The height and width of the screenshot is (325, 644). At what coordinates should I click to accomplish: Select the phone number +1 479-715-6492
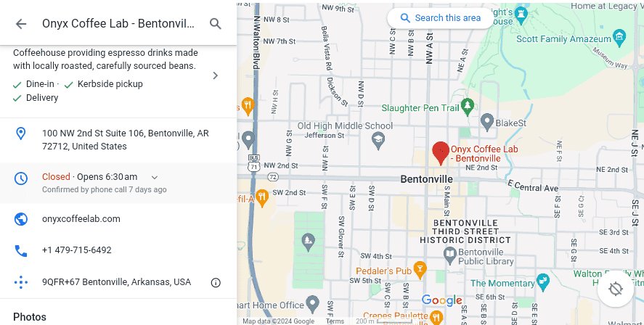tap(77, 250)
